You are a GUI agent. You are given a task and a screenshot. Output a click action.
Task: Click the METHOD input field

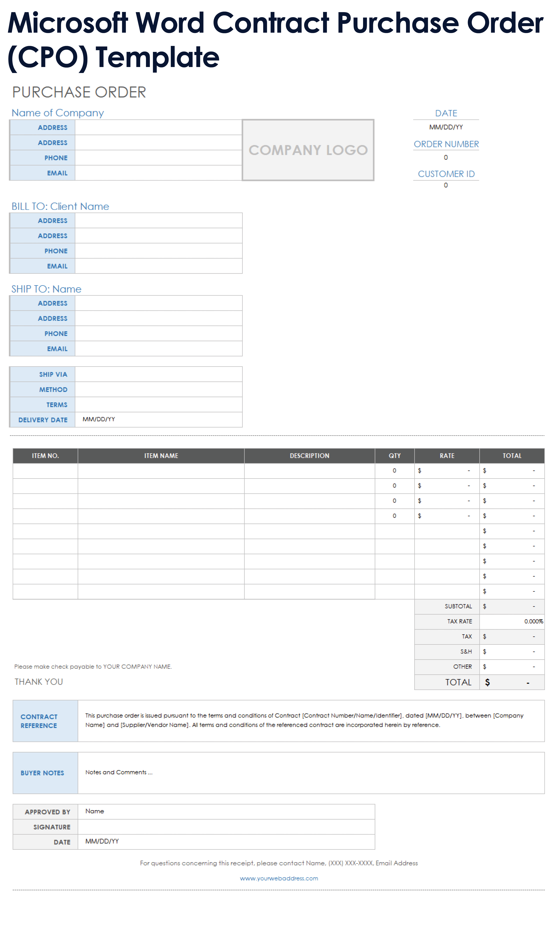[159, 389]
